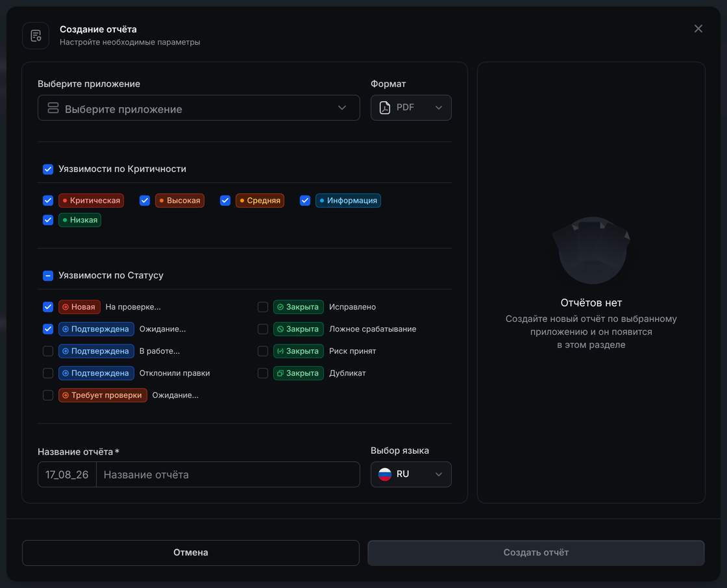Click the Новая status badge
The image size is (727, 588).
tap(79, 307)
